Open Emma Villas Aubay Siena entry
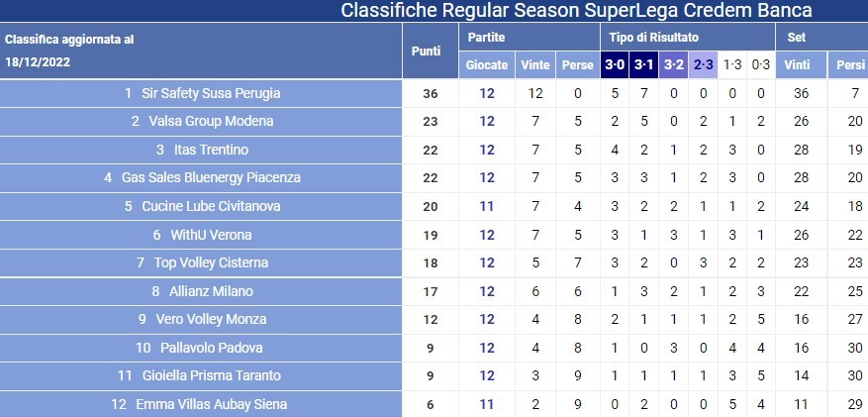Screen dimensions: 868x417 (211, 404)
